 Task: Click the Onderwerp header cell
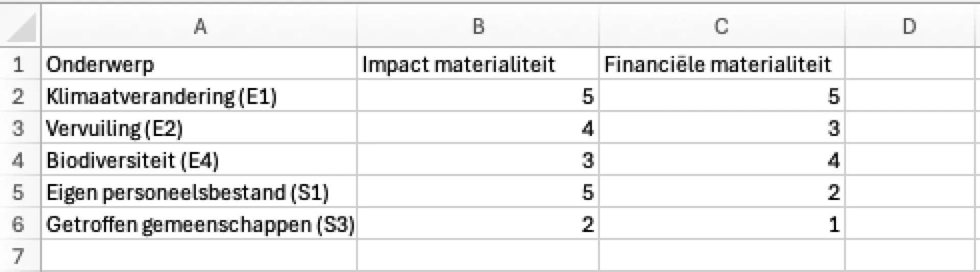pos(199,64)
